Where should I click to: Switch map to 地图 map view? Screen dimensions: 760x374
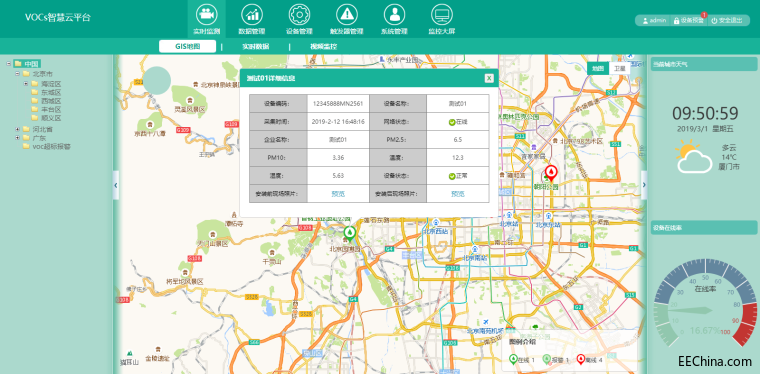598,68
